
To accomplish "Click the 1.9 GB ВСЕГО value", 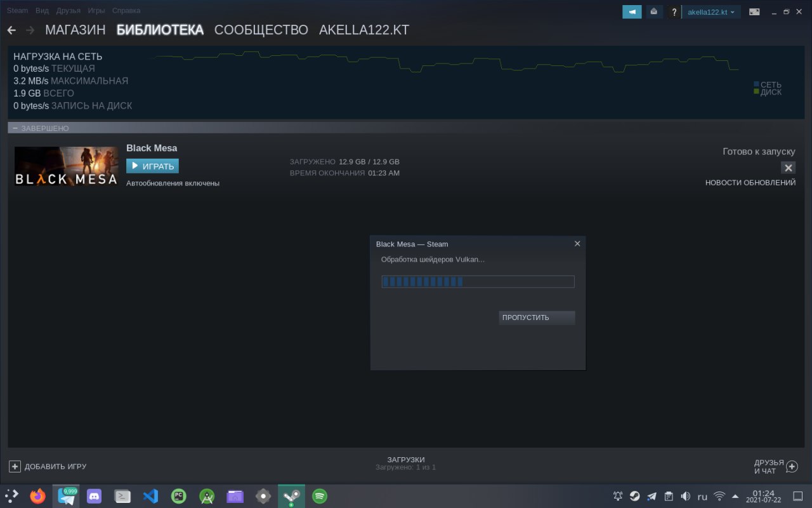I will [x=44, y=93].
